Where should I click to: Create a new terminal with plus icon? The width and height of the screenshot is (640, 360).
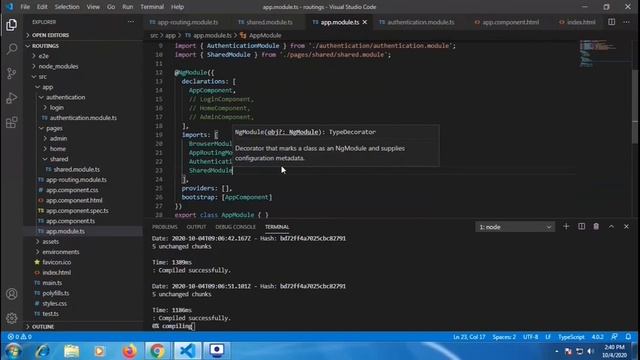(566, 227)
